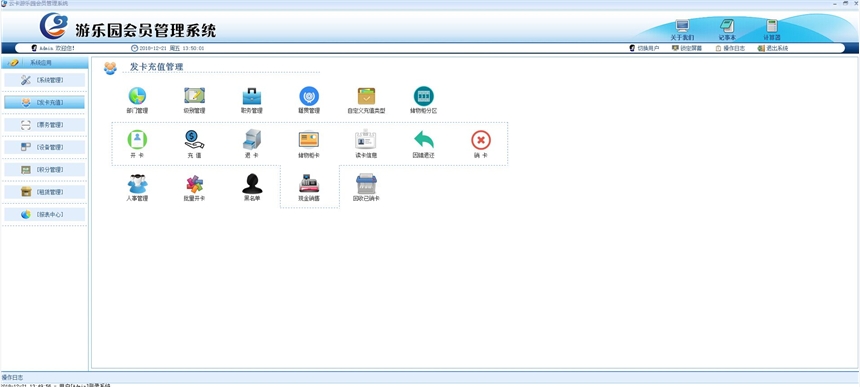
Task: Open 操作日志 in the top toolbar
Action: coord(730,48)
